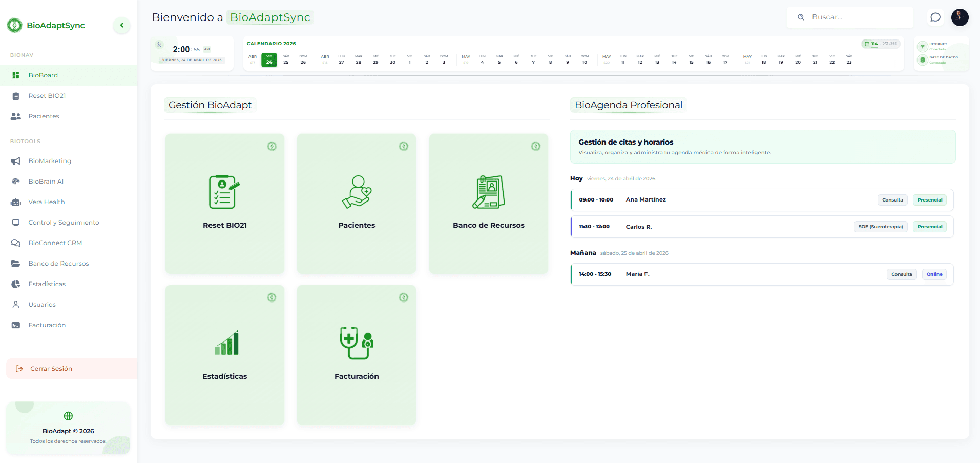Screen dimensions: 980x463
Task: Select the Facturación card icon
Action: pos(356,344)
